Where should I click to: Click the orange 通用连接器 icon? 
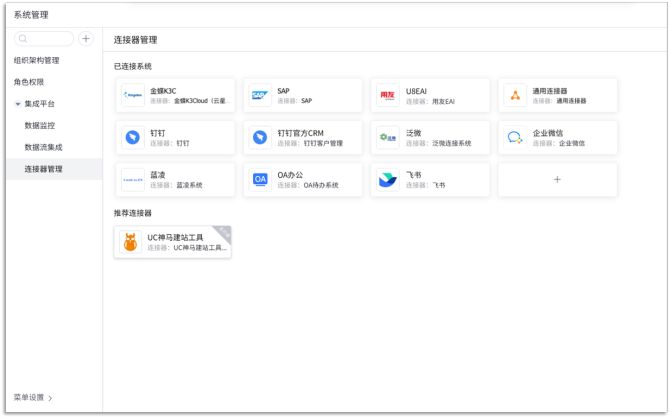tap(515, 96)
